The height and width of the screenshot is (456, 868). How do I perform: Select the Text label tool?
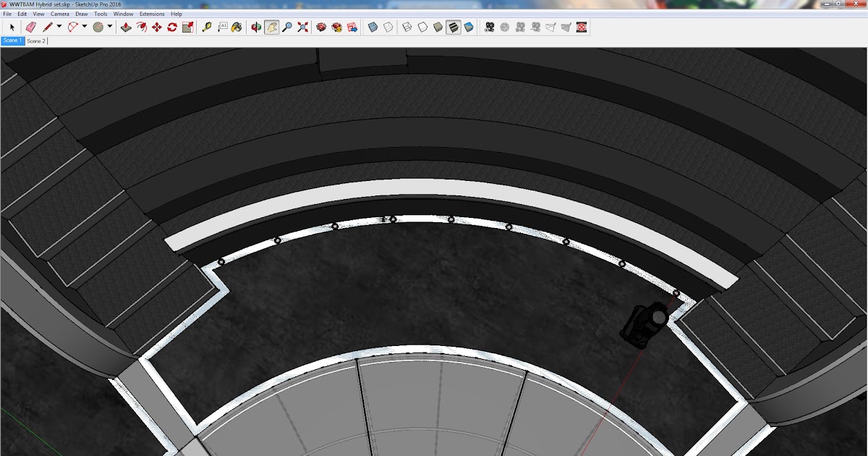click(x=223, y=28)
